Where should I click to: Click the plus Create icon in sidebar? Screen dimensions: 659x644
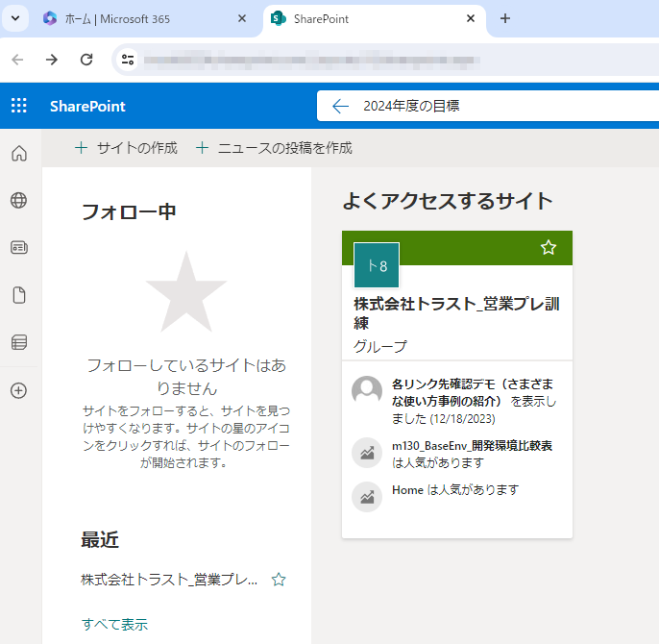(x=19, y=390)
